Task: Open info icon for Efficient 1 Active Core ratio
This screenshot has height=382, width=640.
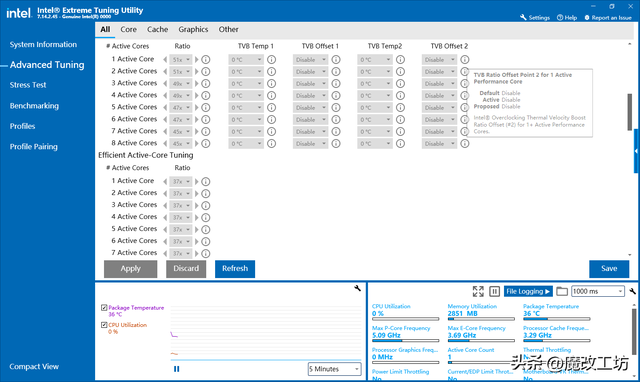Action: (206, 182)
